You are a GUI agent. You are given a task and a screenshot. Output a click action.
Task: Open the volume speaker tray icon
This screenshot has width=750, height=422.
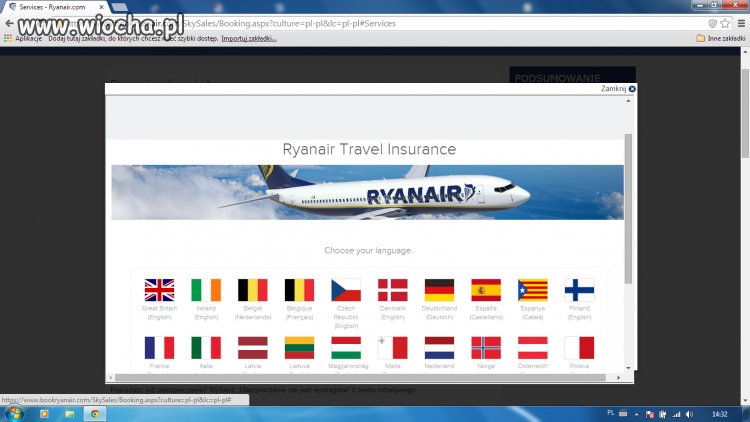click(689, 414)
